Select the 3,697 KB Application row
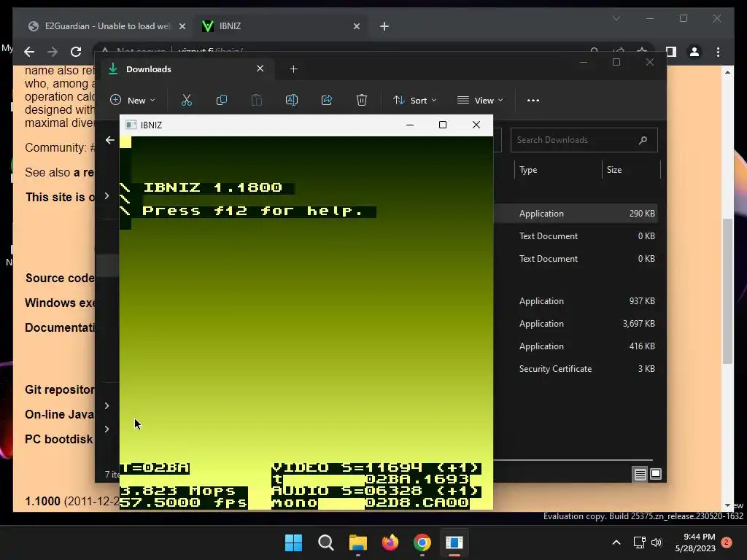Image resolution: width=747 pixels, height=560 pixels. coord(576,324)
